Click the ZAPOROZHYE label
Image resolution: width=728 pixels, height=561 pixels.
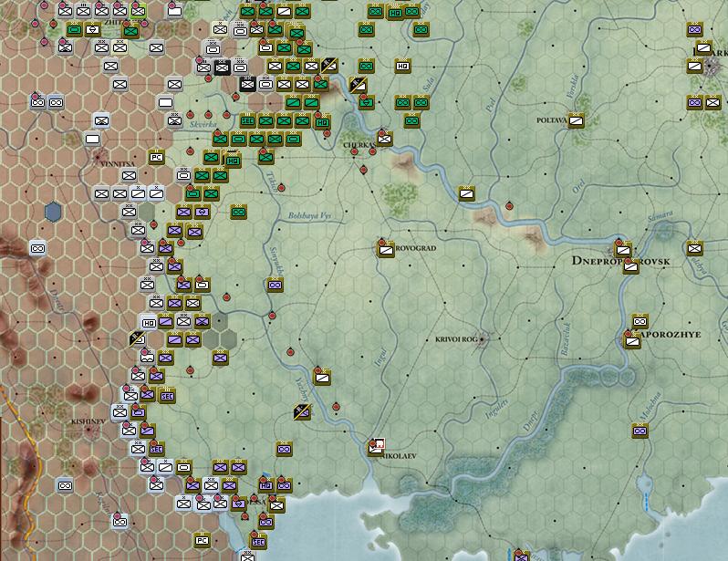point(671,335)
